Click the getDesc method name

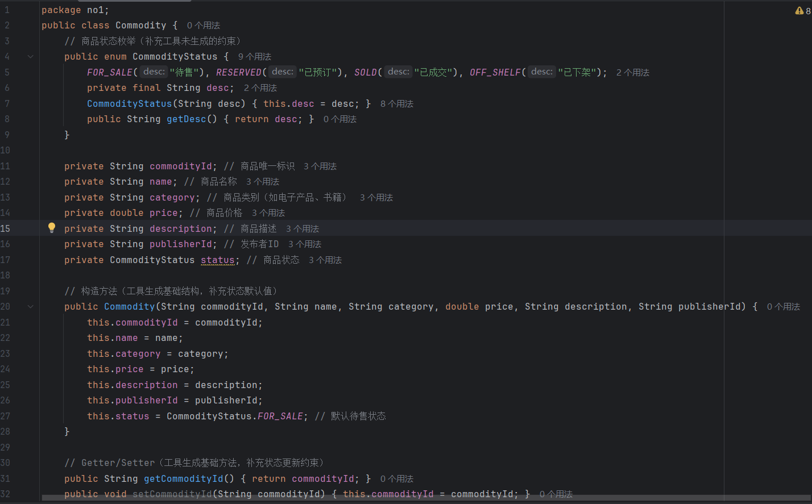coord(187,119)
